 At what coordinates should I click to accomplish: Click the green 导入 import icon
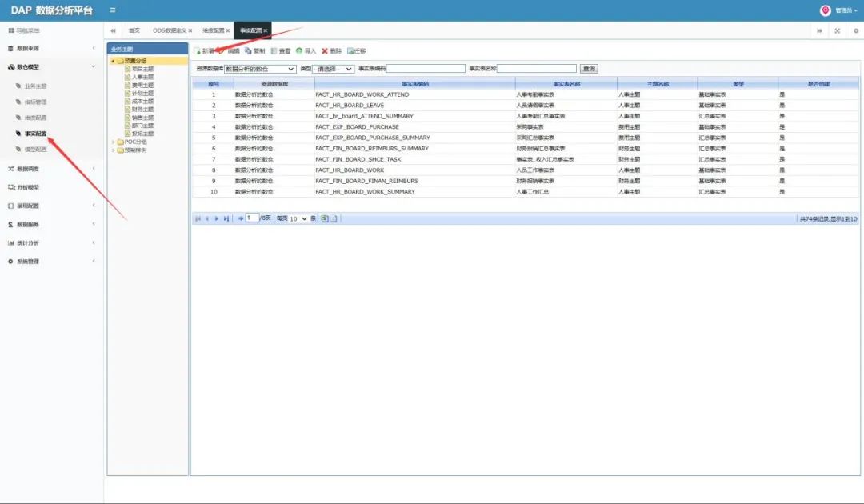[x=299, y=50]
